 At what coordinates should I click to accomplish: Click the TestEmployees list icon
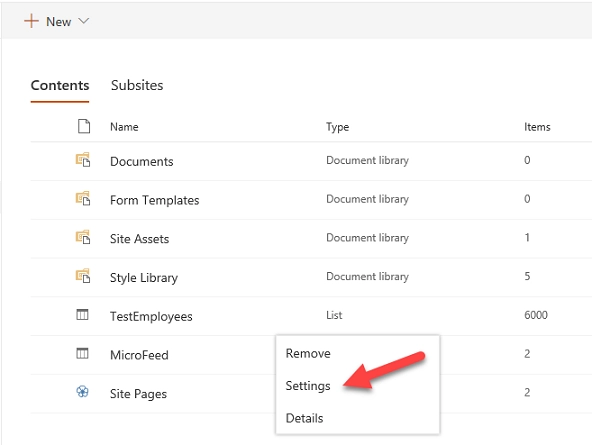[x=82, y=314]
